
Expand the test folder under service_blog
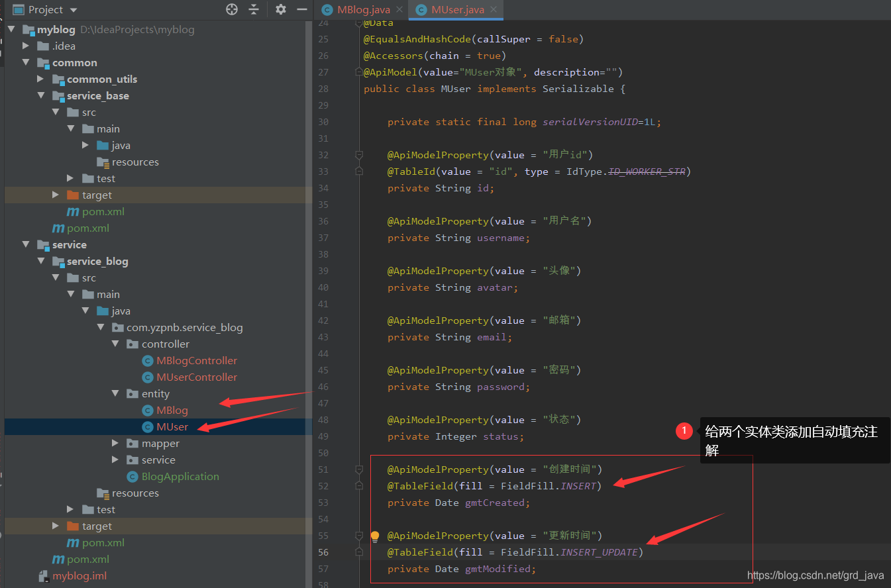71,510
